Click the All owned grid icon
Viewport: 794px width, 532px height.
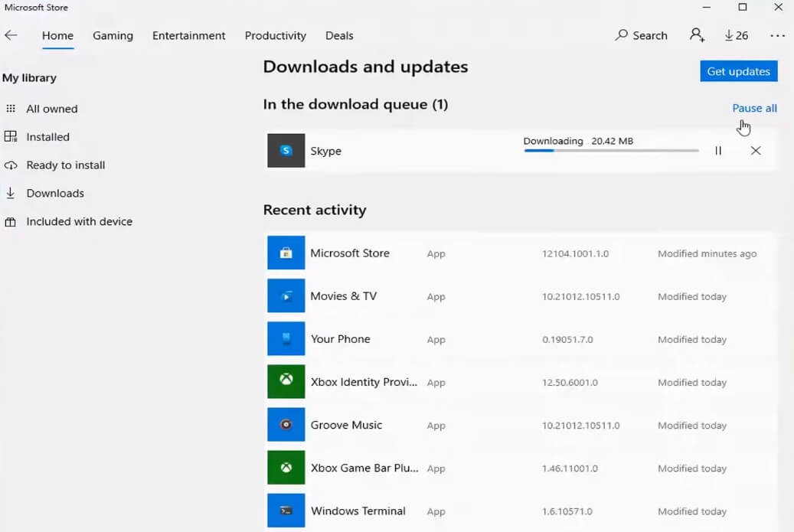(11, 109)
